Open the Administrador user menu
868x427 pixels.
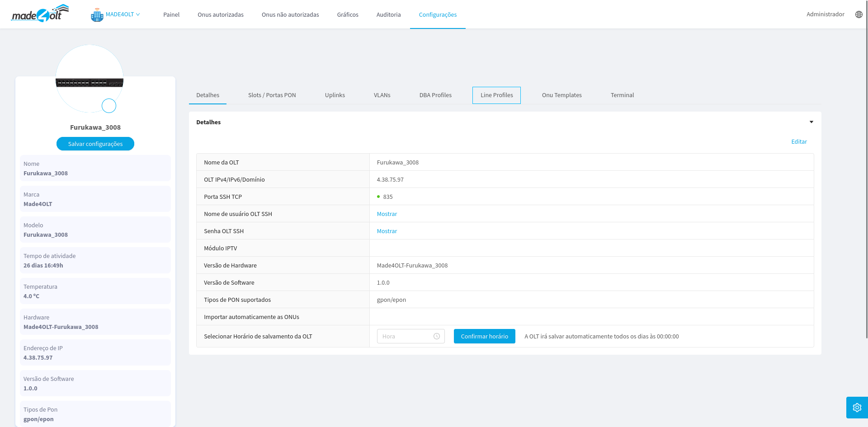[x=825, y=14]
